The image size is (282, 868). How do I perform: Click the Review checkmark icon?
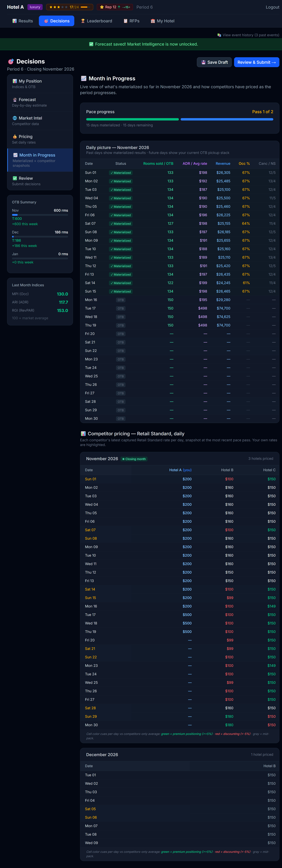coord(15,178)
